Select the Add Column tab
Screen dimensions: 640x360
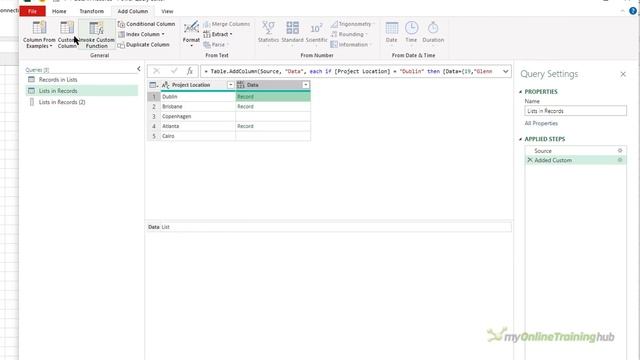133,11
